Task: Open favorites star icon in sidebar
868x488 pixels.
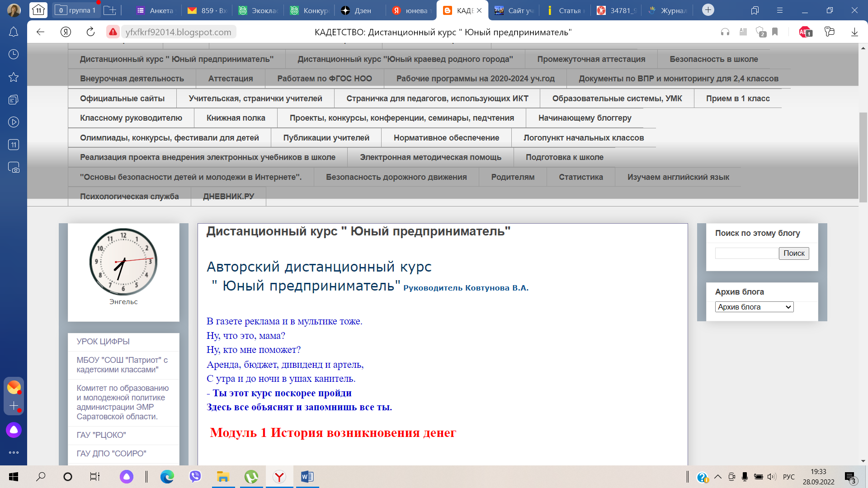Action: tap(14, 77)
